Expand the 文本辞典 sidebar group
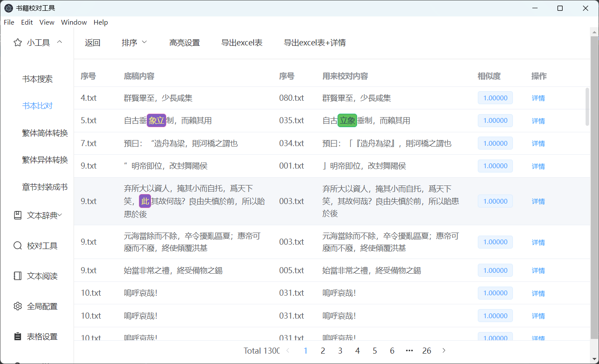This screenshot has width=599, height=364. tap(60, 215)
